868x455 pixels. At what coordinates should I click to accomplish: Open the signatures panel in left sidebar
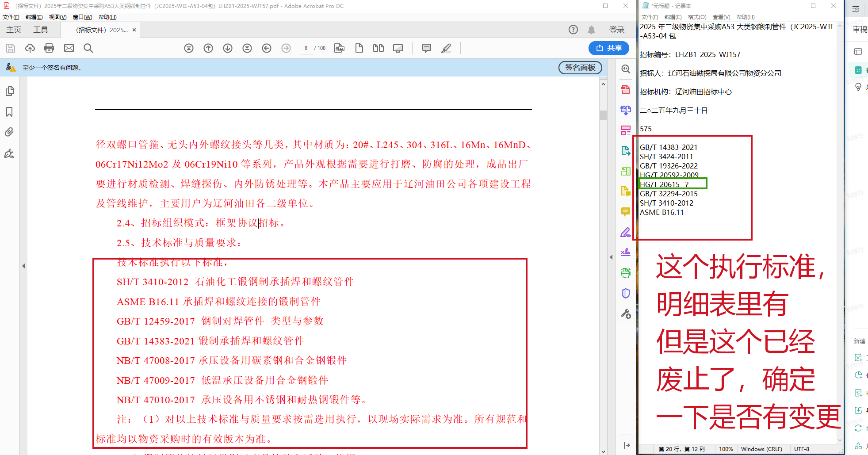pyautogui.click(x=9, y=153)
